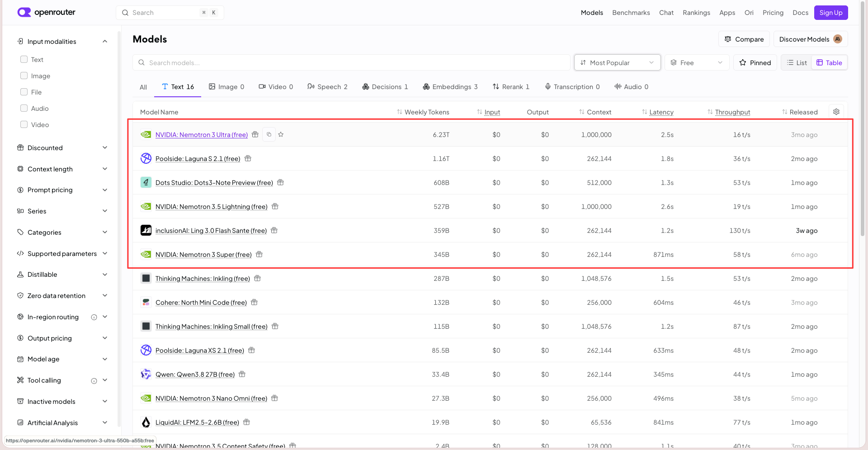868x450 pixels.
Task: Open table column settings gear
Action: click(836, 112)
